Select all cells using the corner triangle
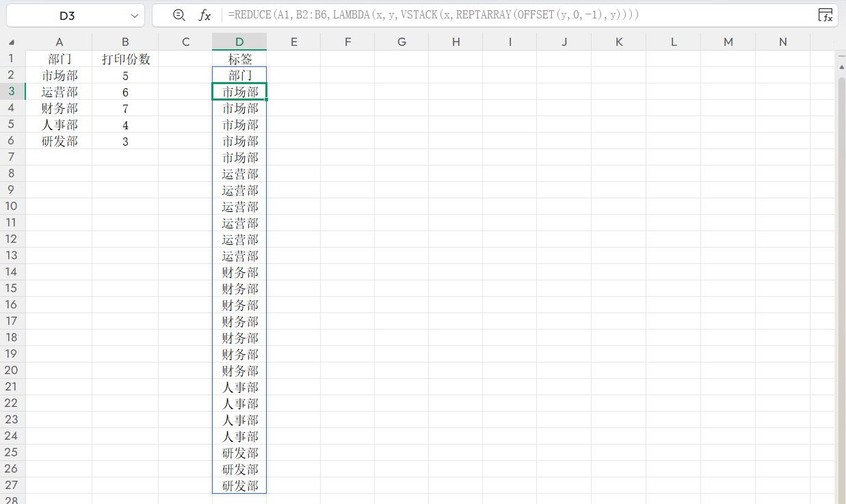 click(x=12, y=42)
